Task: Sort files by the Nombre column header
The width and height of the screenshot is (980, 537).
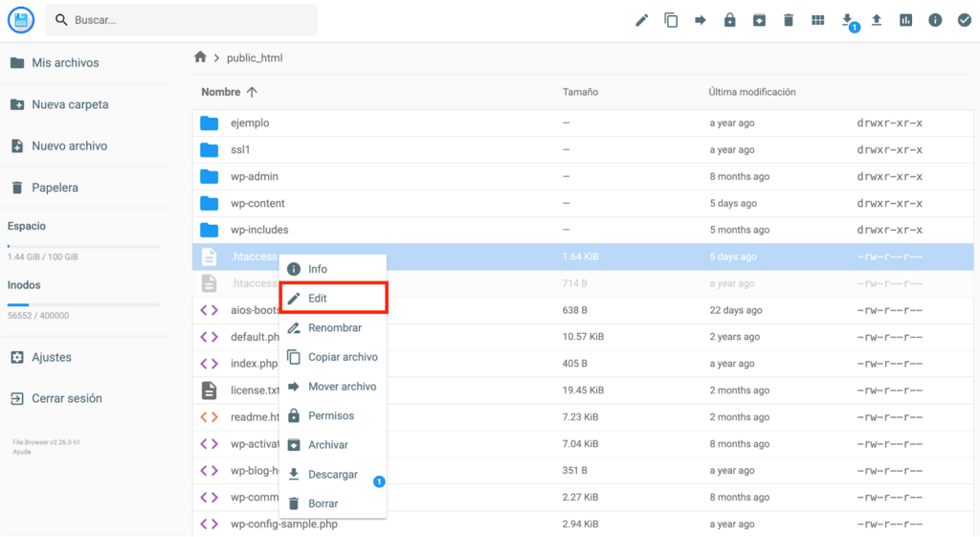Action: (221, 92)
